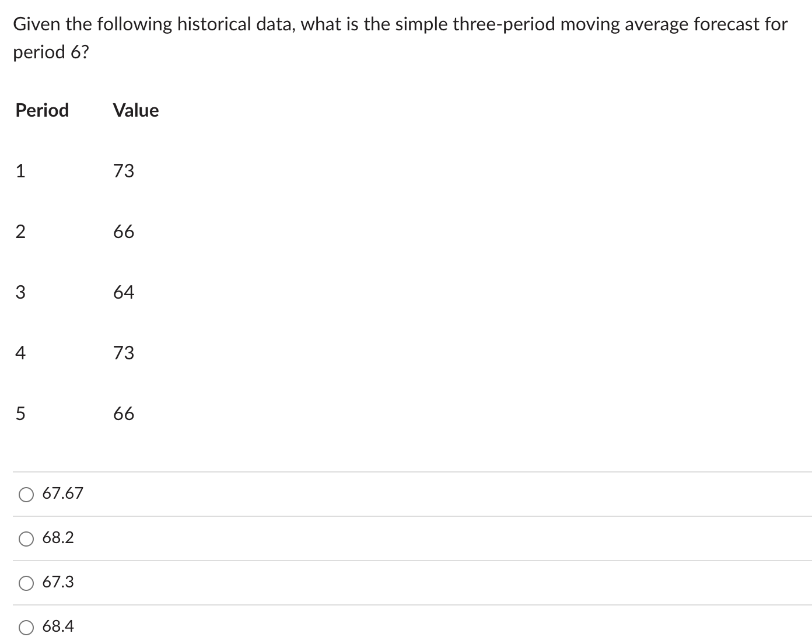Click the 67.3 answer label text
This screenshot has height=644, width=812.
click(58, 582)
